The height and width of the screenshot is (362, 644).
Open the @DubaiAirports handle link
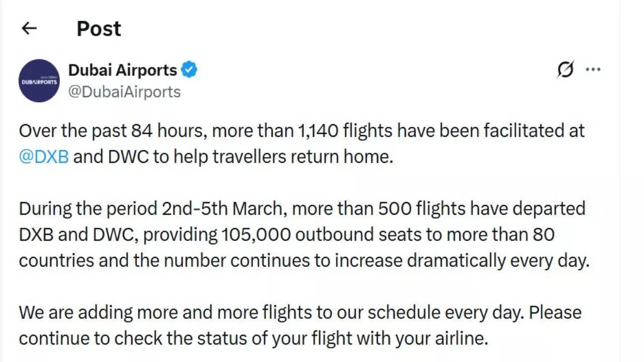124,92
